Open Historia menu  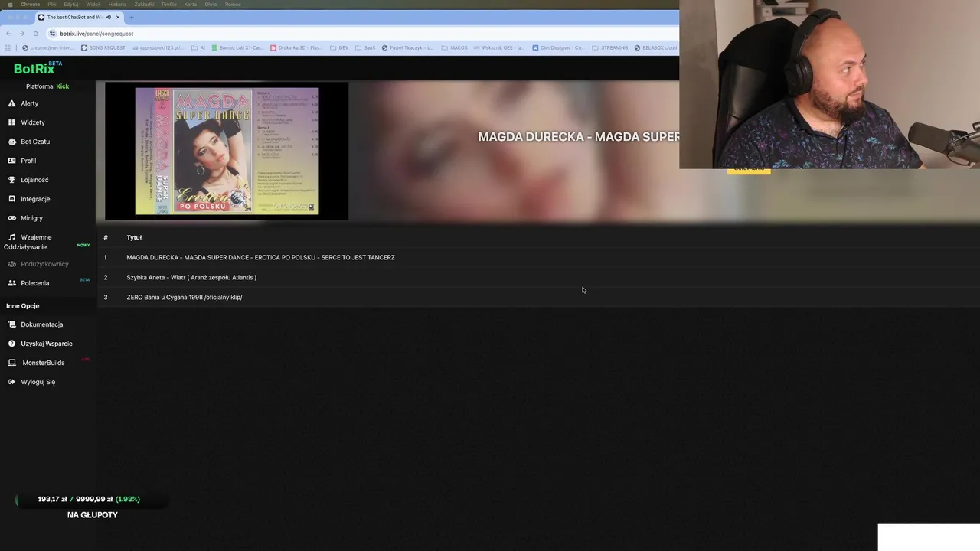click(x=117, y=4)
